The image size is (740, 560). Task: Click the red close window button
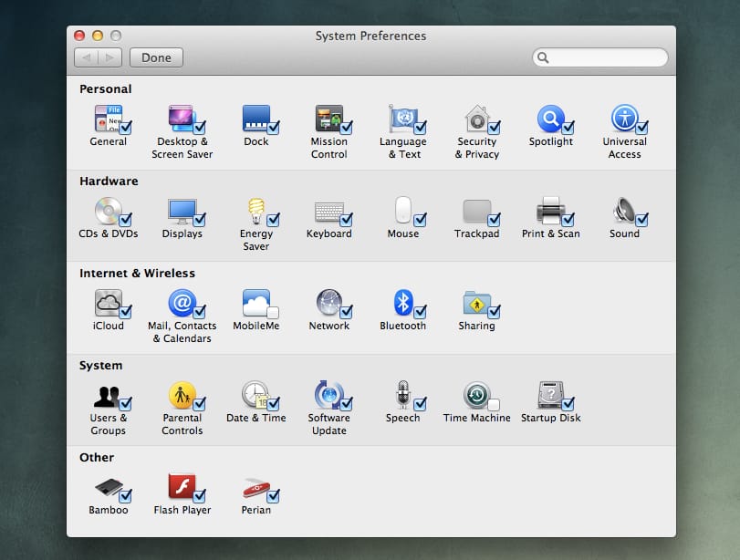click(79, 36)
